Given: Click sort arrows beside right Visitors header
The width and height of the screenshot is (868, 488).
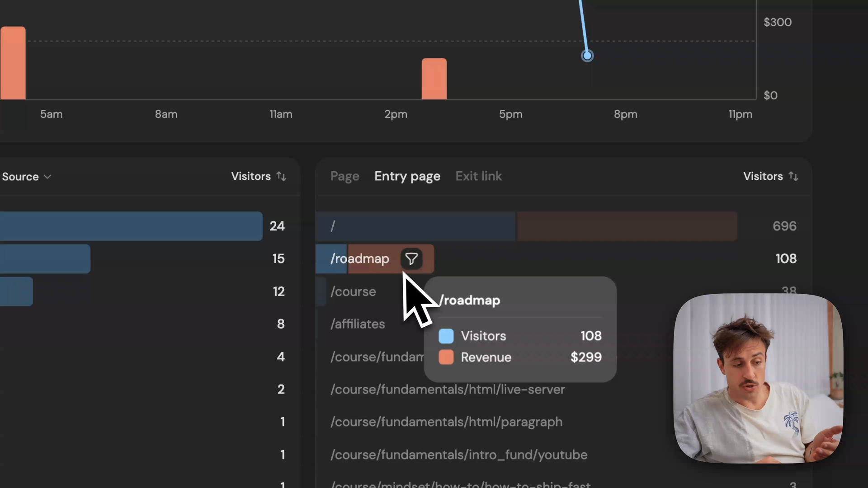Looking at the screenshot, I should [793, 176].
